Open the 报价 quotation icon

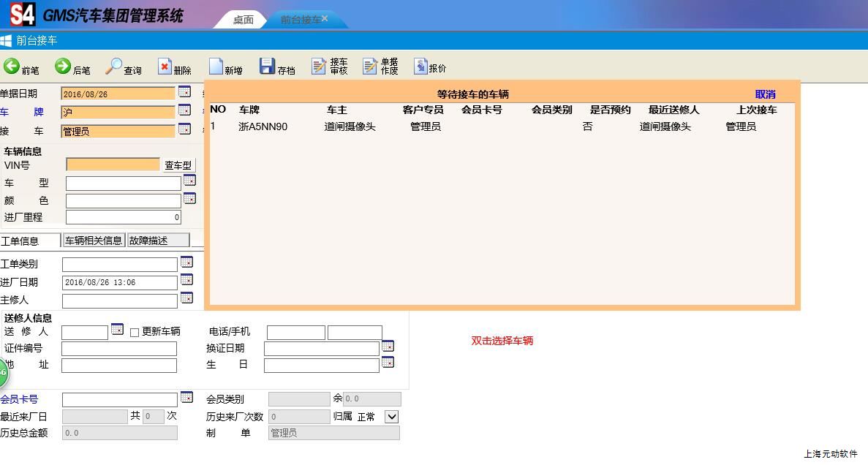[x=420, y=67]
